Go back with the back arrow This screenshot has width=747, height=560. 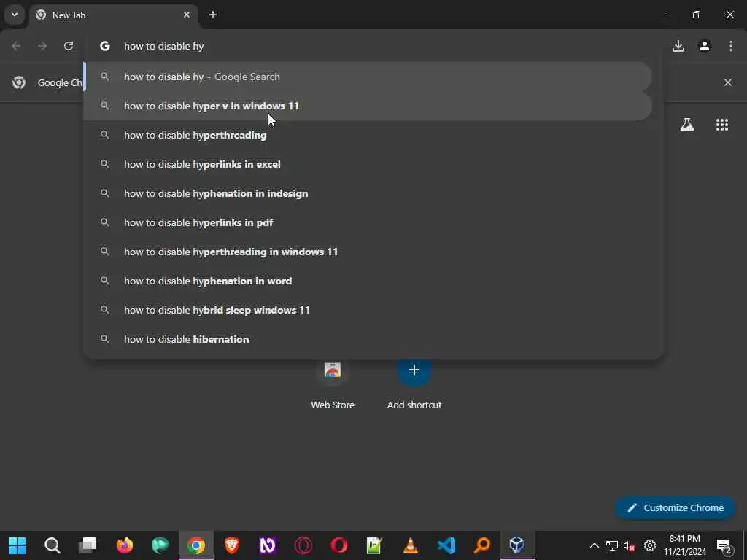(x=16, y=46)
